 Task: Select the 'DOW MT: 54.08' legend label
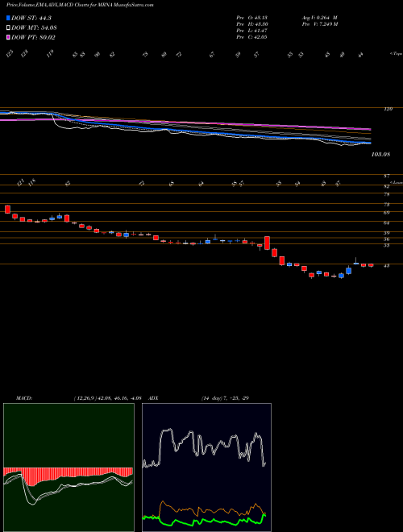coord(33,28)
